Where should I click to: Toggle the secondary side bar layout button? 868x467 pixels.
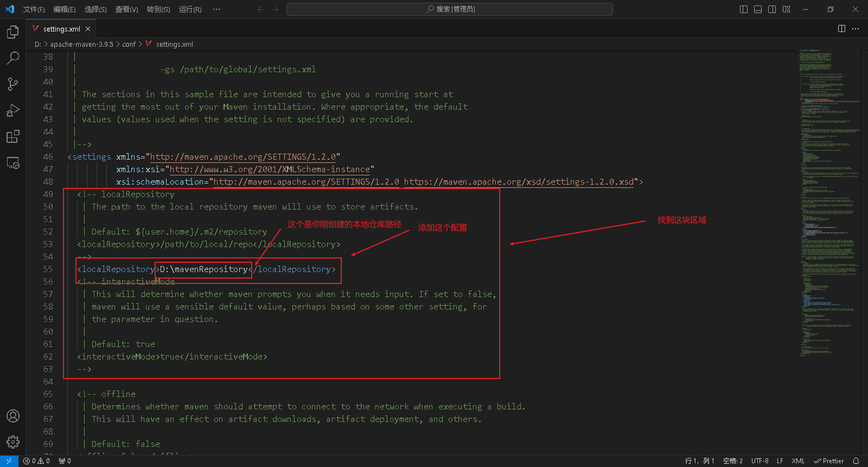pyautogui.click(x=772, y=9)
